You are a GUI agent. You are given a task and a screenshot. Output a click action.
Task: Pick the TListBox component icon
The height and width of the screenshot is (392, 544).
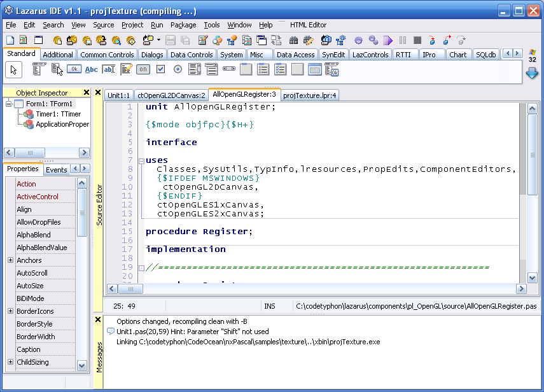[x=195, y=69]
